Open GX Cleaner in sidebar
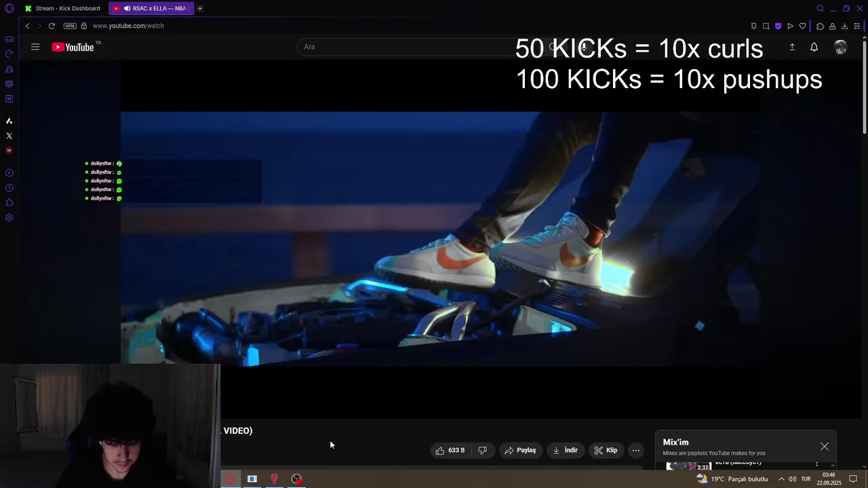This screenshot has height=488, width=868. point(9,69)
